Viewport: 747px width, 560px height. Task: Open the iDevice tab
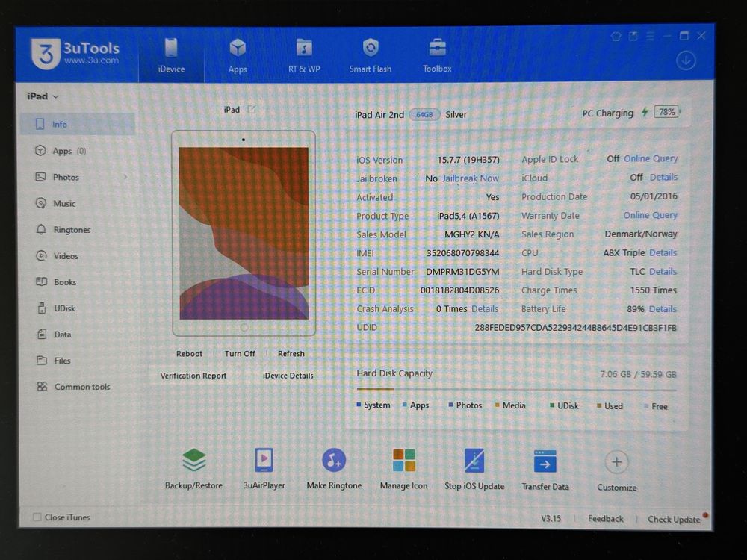pyautogui.click(x=171, y=56)
